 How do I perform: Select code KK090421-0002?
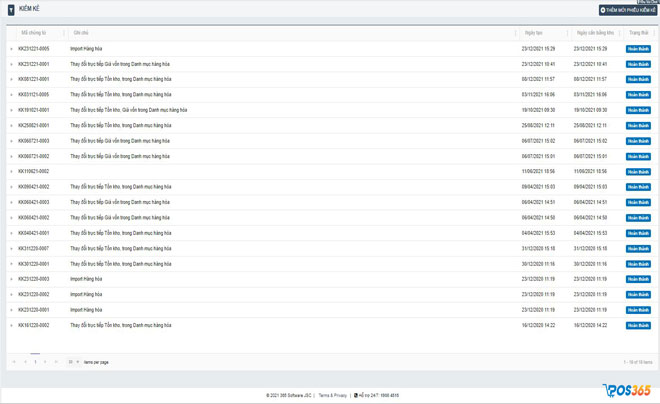tap(34, 187)
